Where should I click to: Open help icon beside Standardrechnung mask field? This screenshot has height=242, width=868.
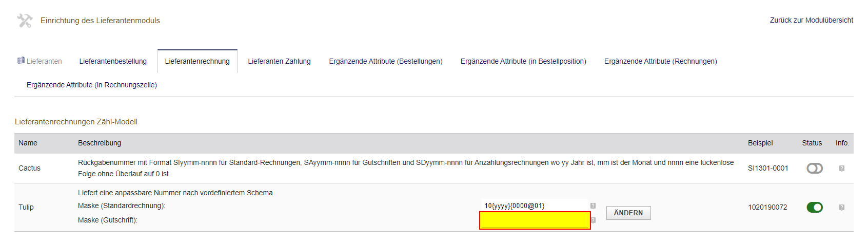click(593, 206)
